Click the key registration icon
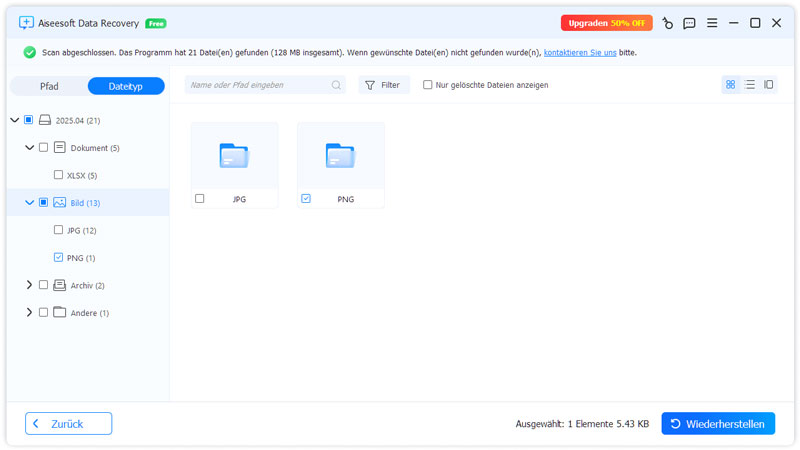 [x=667, y=23]
